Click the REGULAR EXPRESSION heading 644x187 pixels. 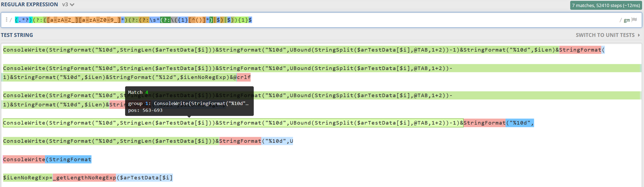click(30, 5)
